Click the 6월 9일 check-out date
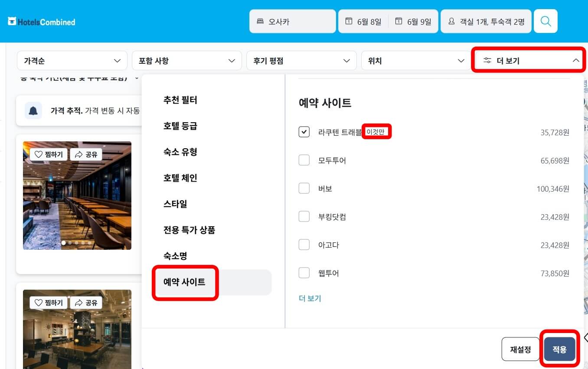 (x=413, y=21)
